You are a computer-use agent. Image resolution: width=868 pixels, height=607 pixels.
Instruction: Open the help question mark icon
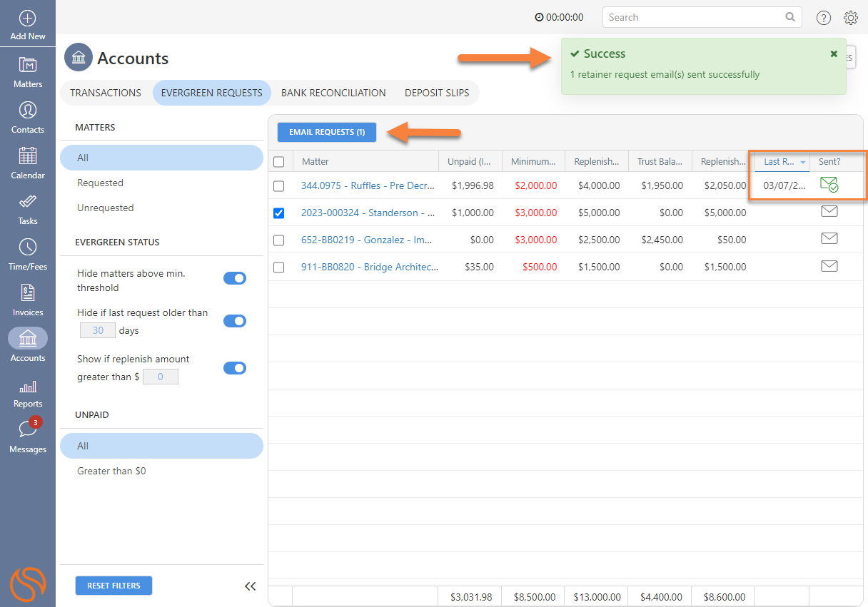(x=824, y=18)
